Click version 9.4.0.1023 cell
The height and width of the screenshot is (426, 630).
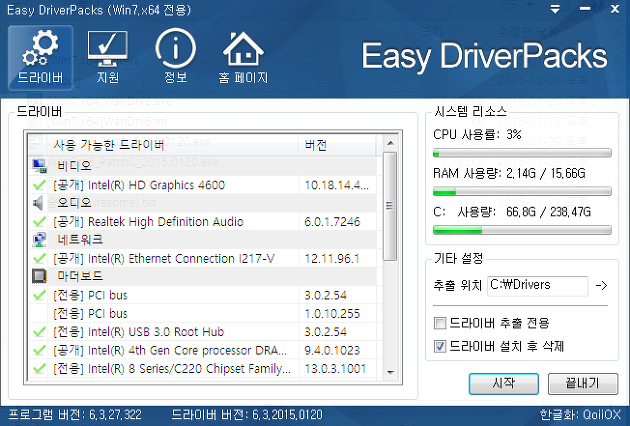[x=332, y=350]
